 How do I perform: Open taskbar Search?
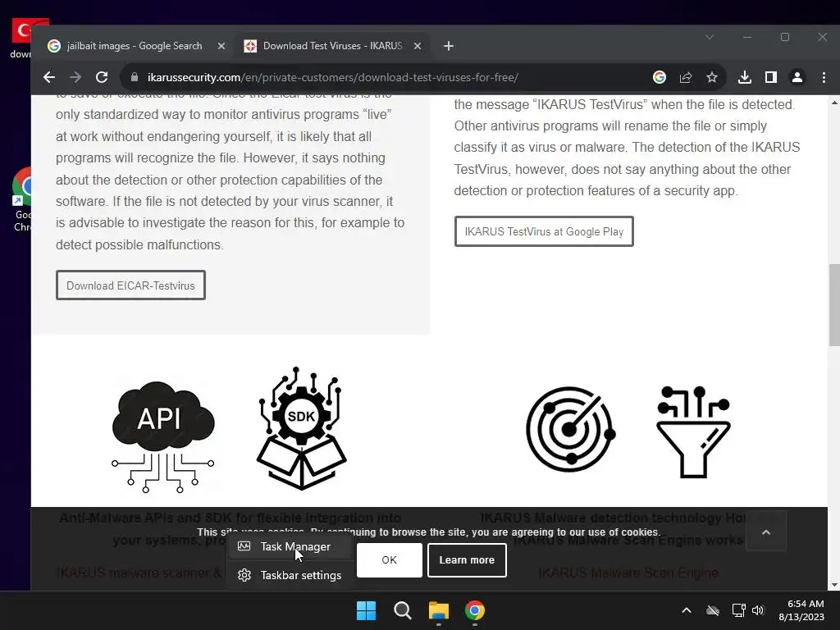[402, 610]
